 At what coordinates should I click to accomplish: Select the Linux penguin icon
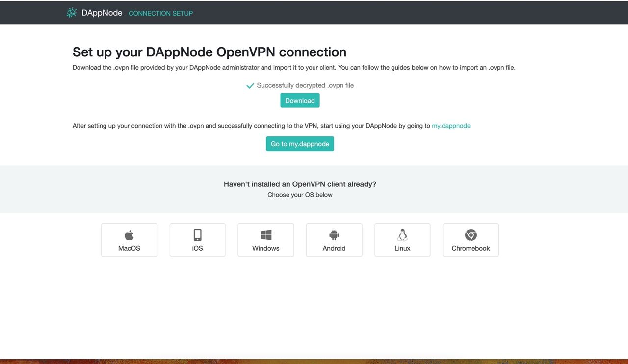coord(402,235)
